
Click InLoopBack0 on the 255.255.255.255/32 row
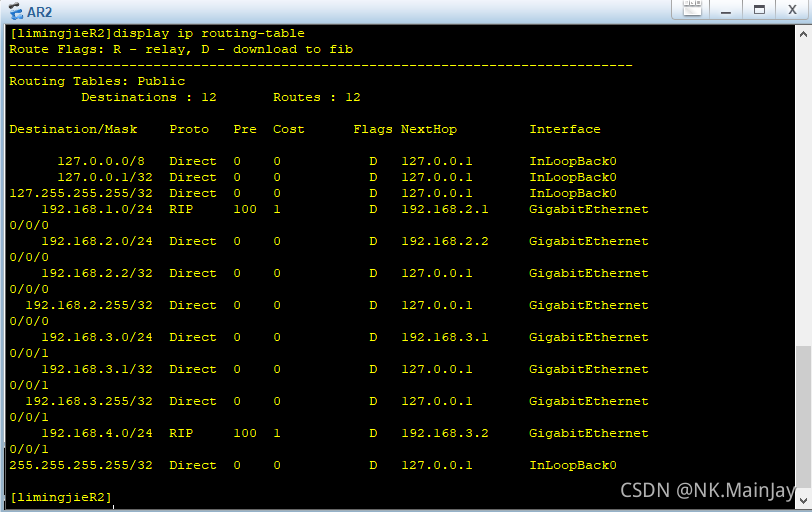pos(573,465)
